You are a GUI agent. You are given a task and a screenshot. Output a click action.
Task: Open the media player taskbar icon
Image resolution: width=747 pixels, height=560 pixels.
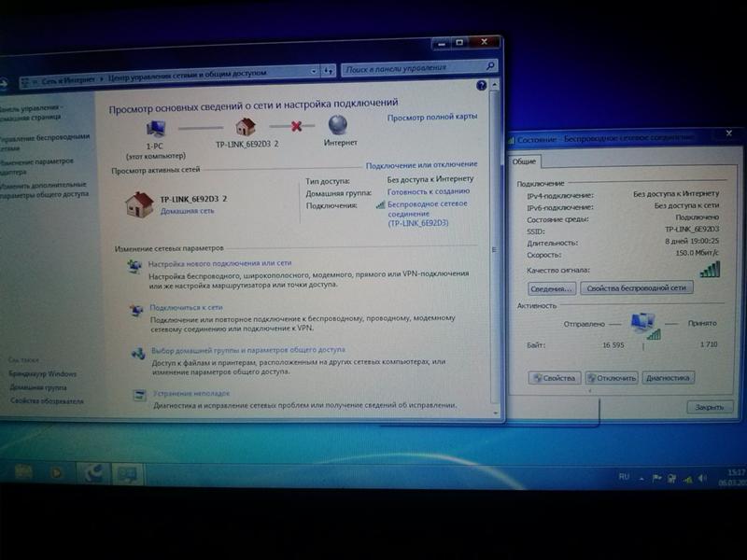57,473
